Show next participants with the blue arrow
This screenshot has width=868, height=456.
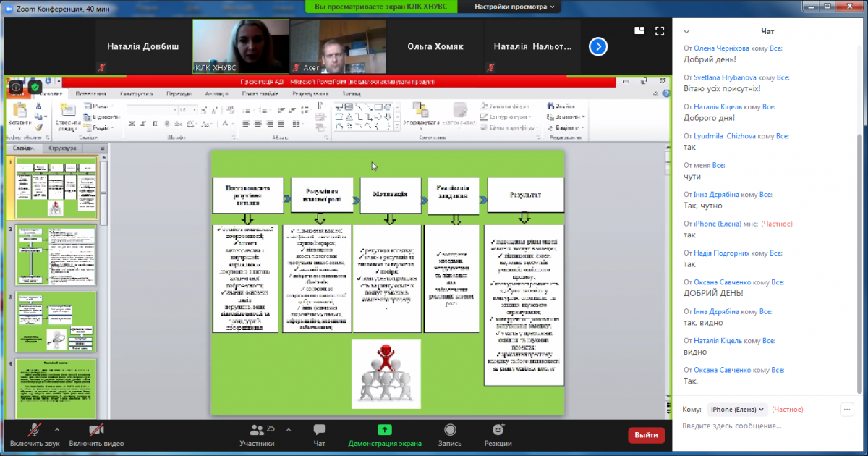pyautogui.click(x=597, y=47)
